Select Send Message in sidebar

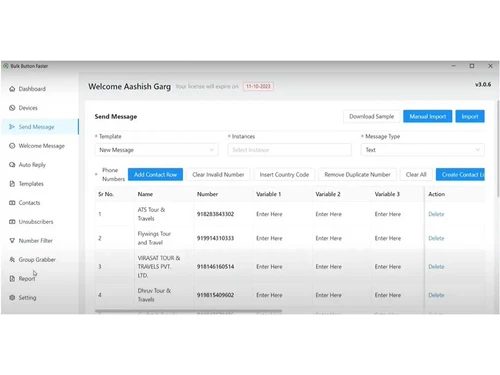pos(36,127)
